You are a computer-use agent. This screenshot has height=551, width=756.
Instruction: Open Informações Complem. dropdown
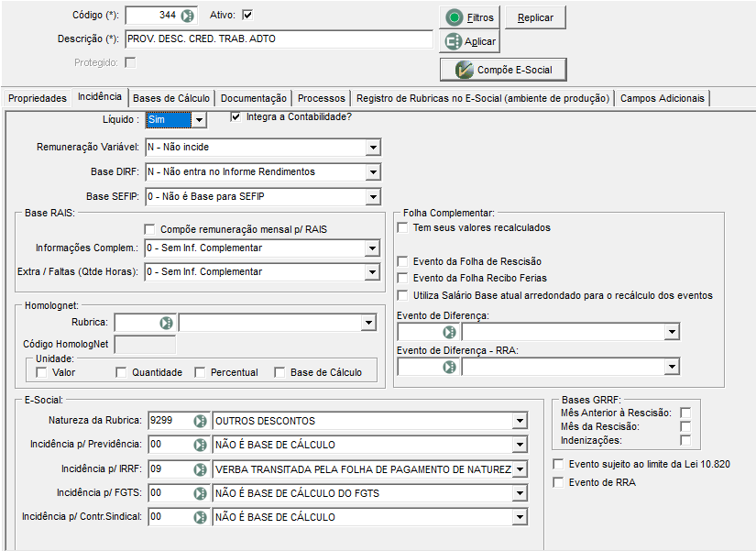coord(372,248)
